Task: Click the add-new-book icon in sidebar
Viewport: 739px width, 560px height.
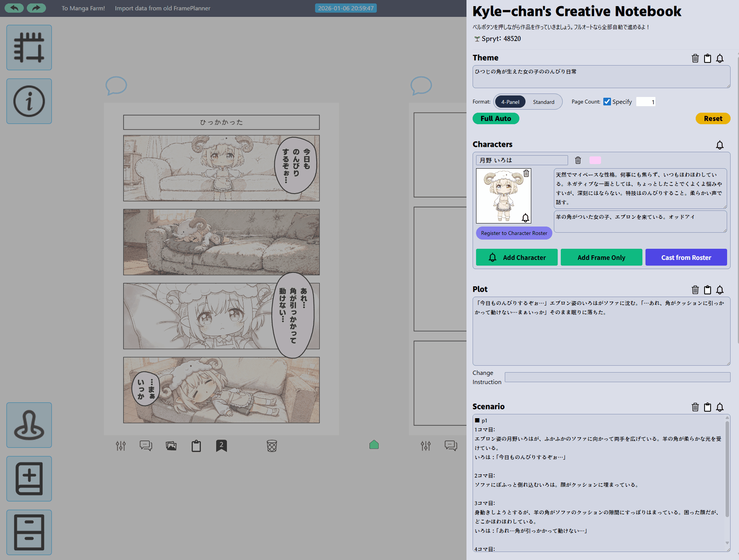Action: pyautogui.click(x=29, y=478)
